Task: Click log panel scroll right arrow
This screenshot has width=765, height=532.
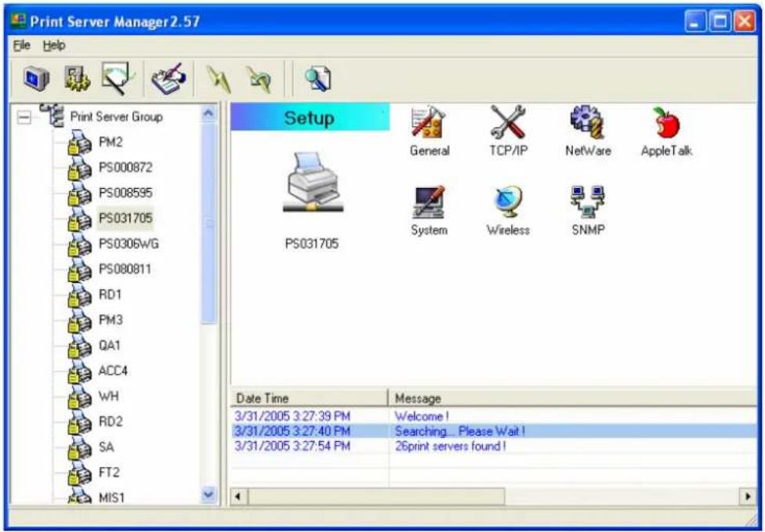Action: (748, 497)
